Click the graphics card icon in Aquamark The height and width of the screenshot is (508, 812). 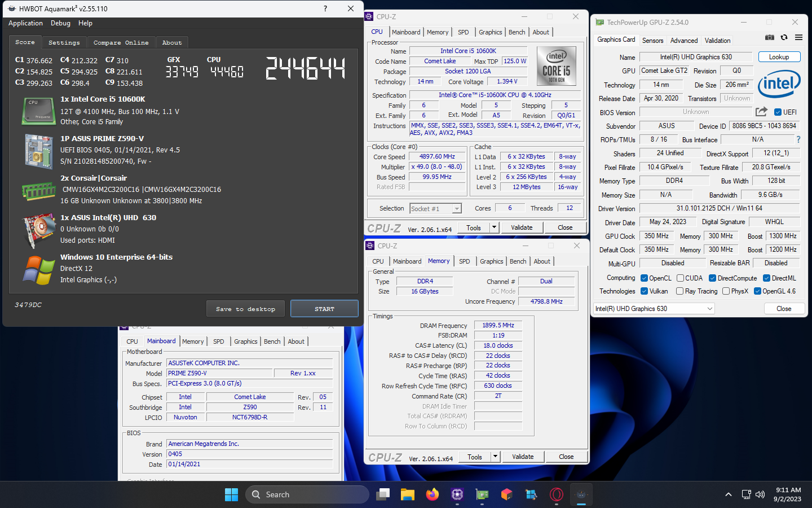click(x=38, y=230)
